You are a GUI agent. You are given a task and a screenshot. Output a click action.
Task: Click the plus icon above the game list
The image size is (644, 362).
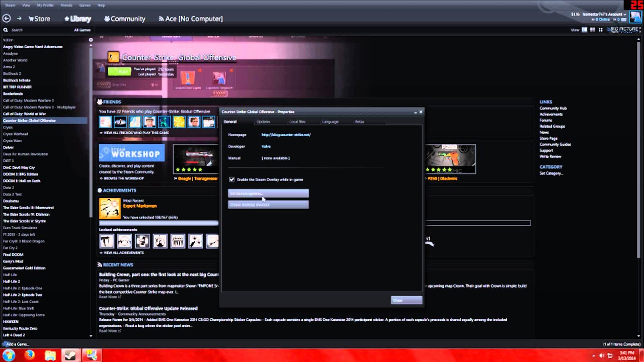[91, 40]
